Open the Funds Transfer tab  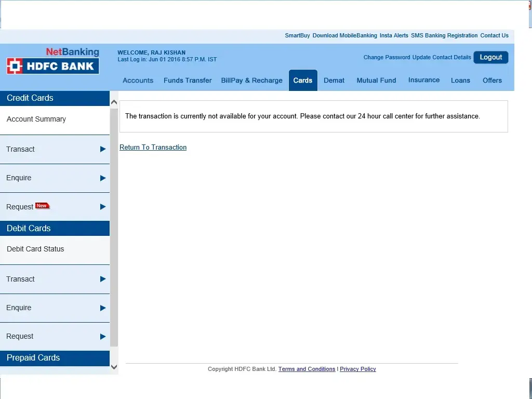(188, 81)
